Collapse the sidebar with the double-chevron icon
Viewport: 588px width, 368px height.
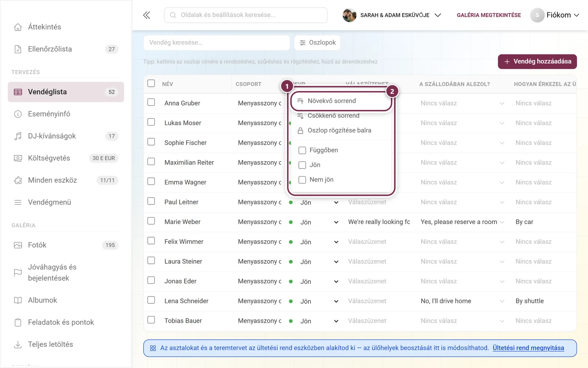tap(147, 15)
